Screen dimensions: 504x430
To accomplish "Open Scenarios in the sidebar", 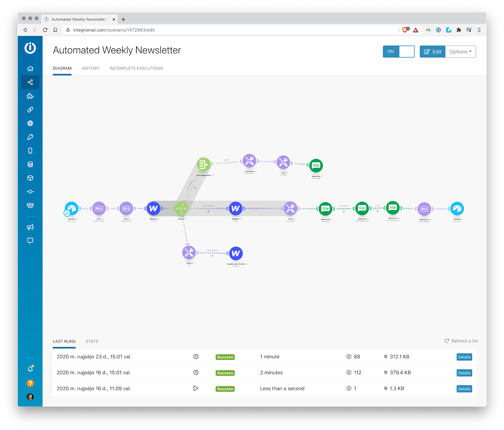I will pyautogui.click(x=30, y=82).
